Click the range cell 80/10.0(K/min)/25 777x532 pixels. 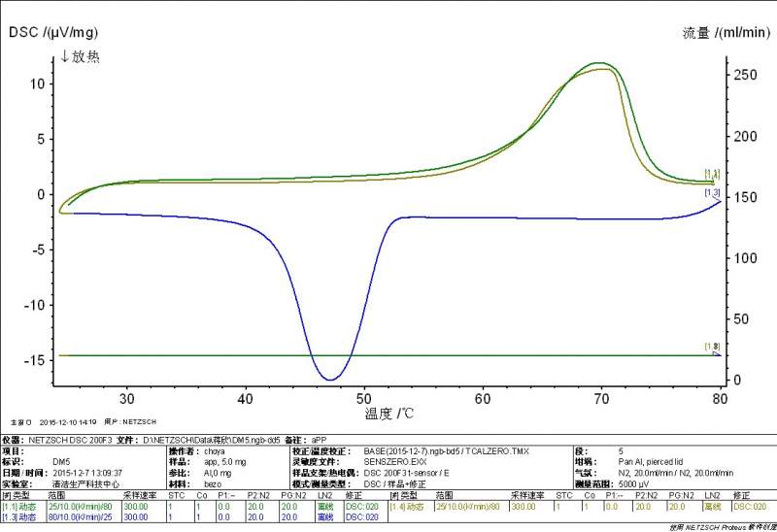(81, 517)
